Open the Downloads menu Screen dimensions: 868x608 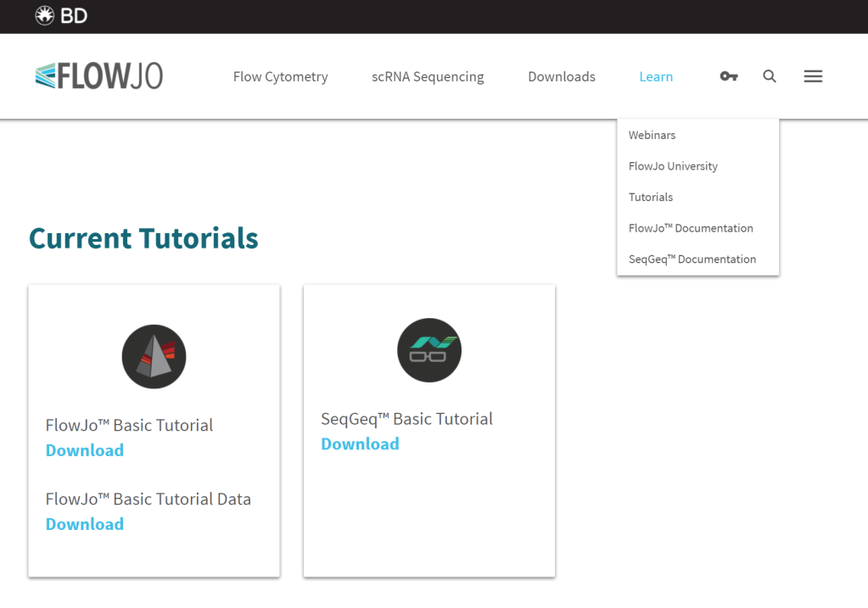562,76
